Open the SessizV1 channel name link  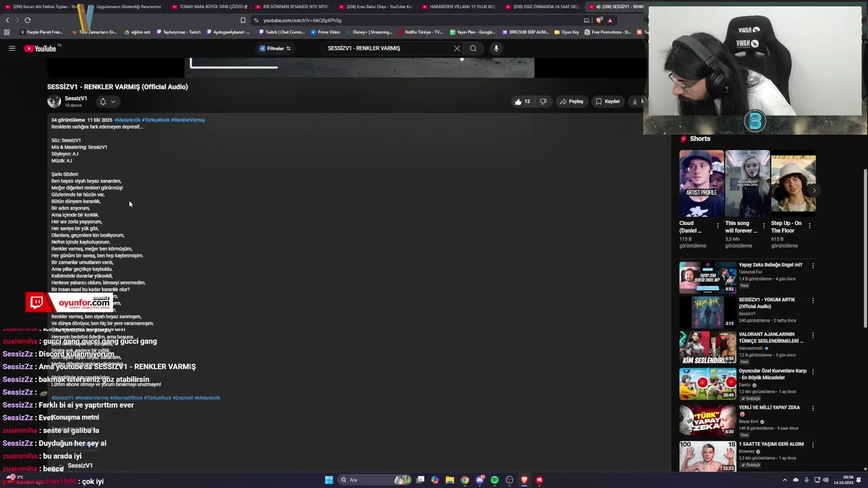(75, 98)
